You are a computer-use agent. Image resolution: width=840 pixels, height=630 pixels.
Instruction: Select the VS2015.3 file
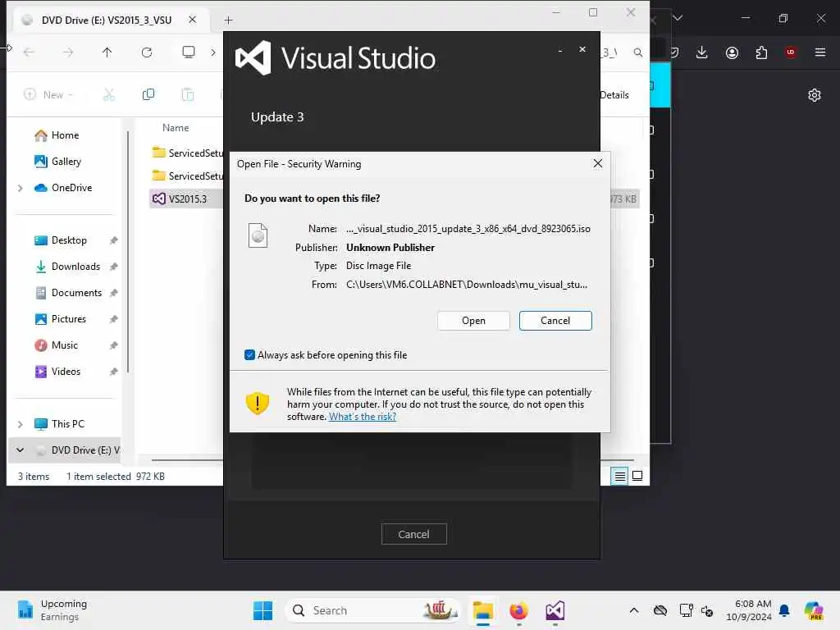pyautogui.click(x=186, y=199)
